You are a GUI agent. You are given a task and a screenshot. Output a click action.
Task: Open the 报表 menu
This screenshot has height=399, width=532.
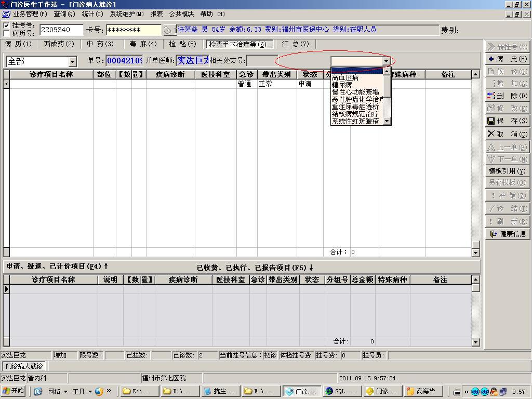pyautogui.click(x=156, y=14)
